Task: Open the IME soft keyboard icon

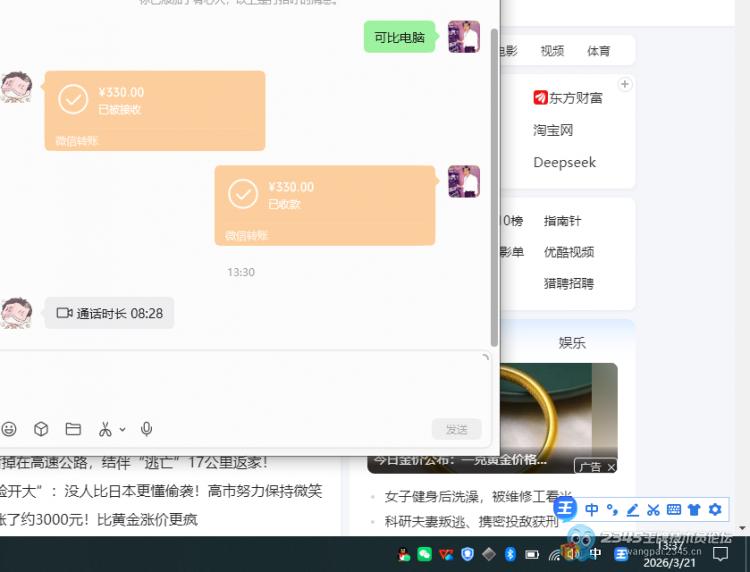Action: (x=674, y=509)
